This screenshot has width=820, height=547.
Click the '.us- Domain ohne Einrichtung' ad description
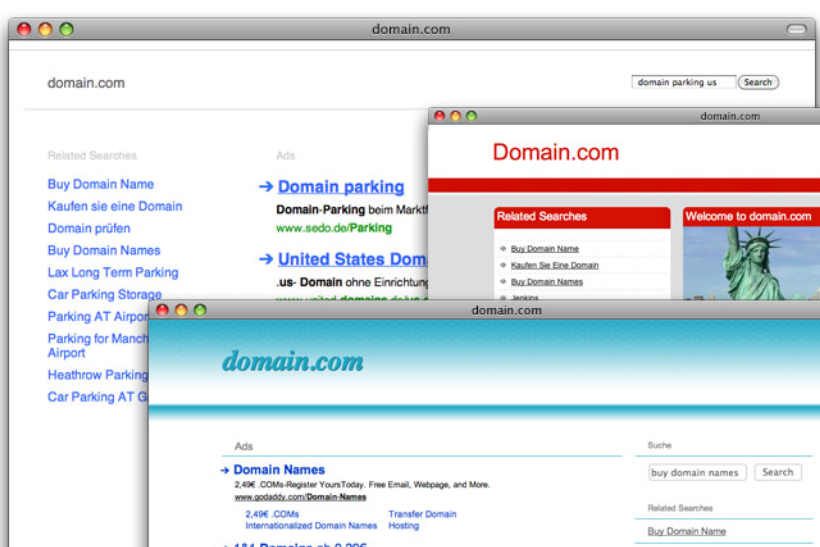(x=352, y=282)
